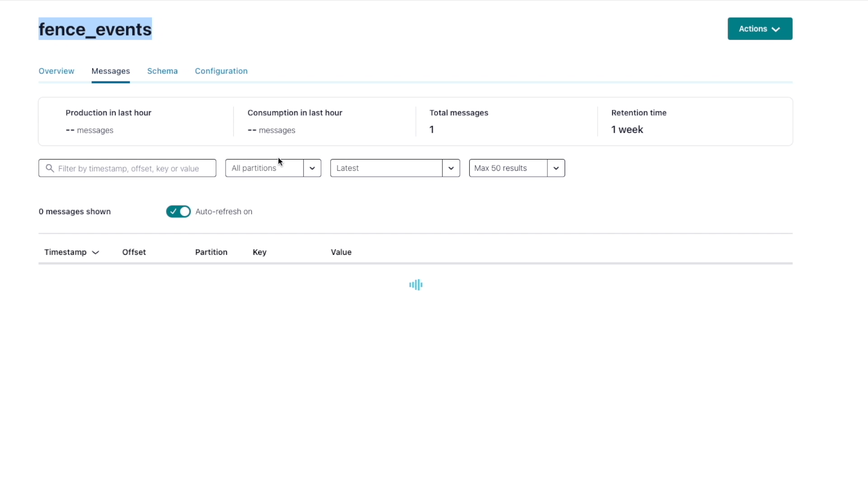Click the Offset column header

click(134, 252)
